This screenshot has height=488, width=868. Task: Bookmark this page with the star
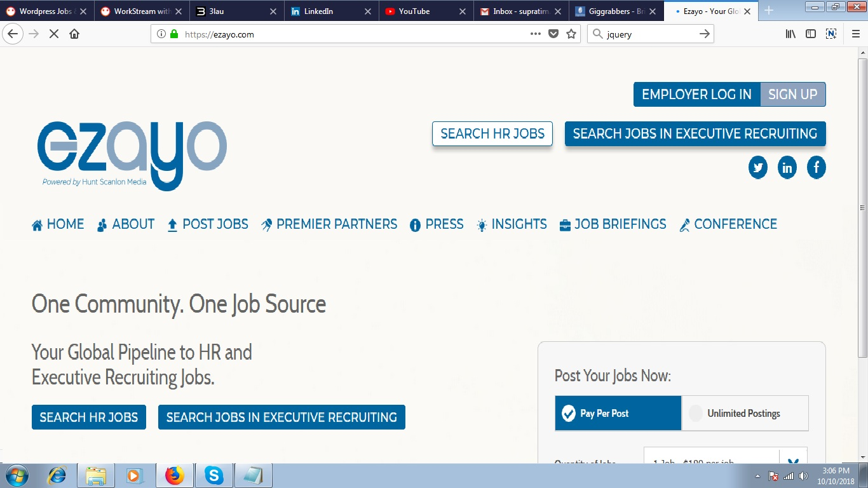(x=571, y=34)
